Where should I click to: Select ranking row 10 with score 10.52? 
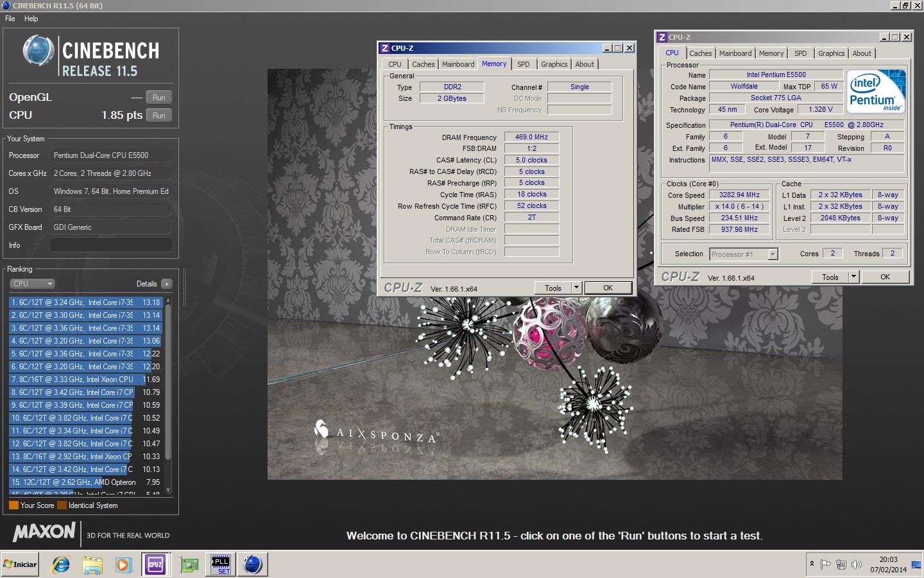[86, 418]
